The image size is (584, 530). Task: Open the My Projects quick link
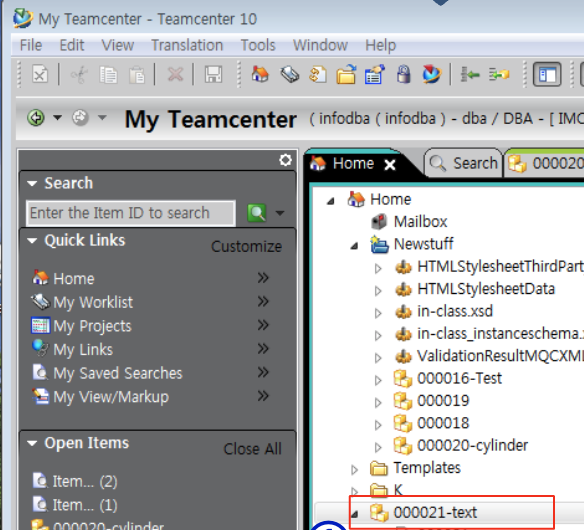click(x=92, y=326)
